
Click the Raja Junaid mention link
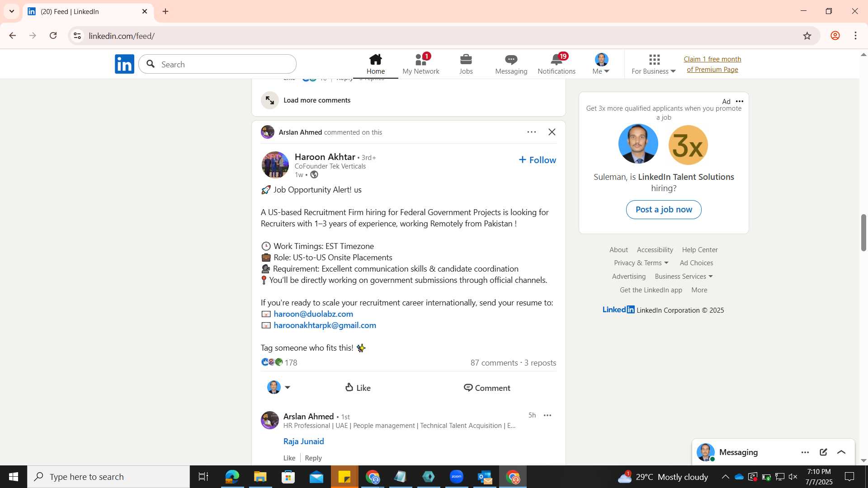(303, 441)
